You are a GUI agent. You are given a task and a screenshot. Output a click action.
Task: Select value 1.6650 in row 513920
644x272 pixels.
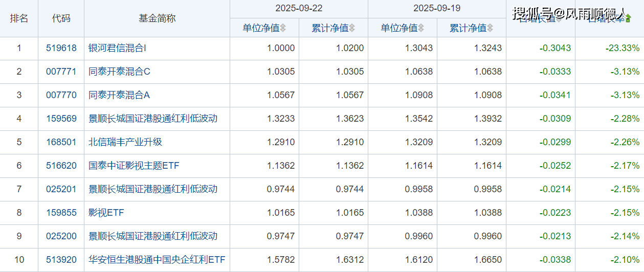[x=488, y=260]
